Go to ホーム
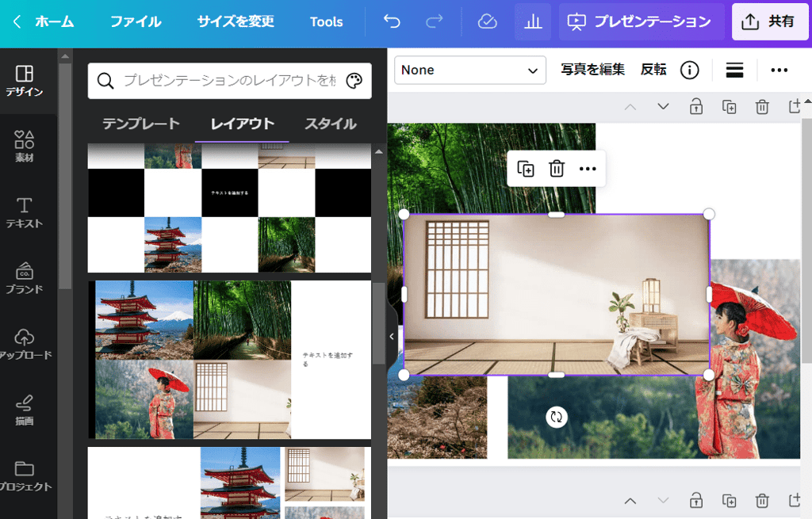The image size is (812, 519). tap(55, 21)
